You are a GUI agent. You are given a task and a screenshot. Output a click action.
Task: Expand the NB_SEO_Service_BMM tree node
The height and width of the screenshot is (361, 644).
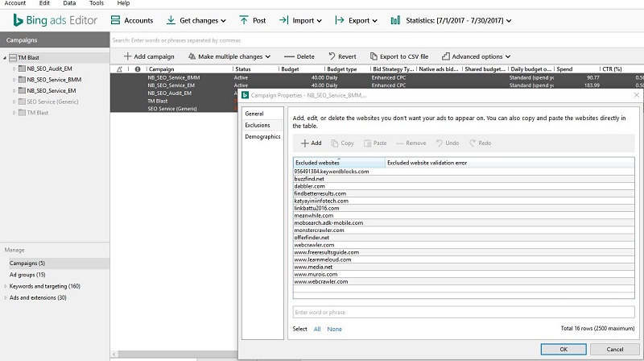point(14,80)
